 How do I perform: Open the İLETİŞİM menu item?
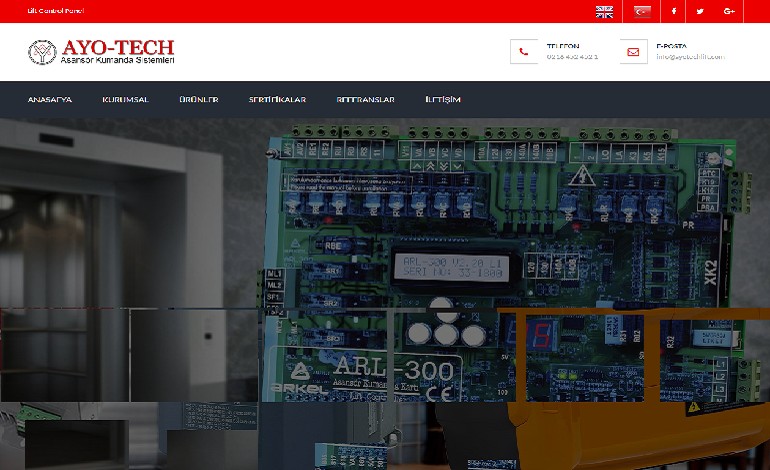tap(442, 100)
